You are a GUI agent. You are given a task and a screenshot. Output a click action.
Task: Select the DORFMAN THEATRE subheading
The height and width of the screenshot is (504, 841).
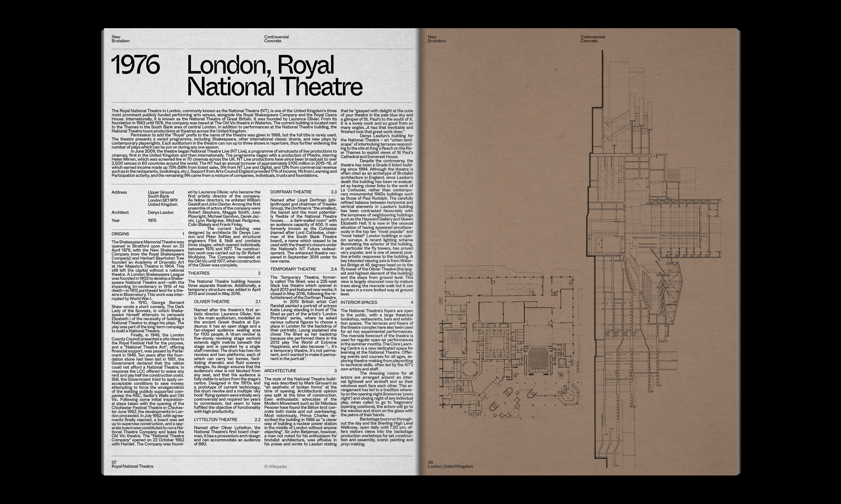tap(291, 192)
